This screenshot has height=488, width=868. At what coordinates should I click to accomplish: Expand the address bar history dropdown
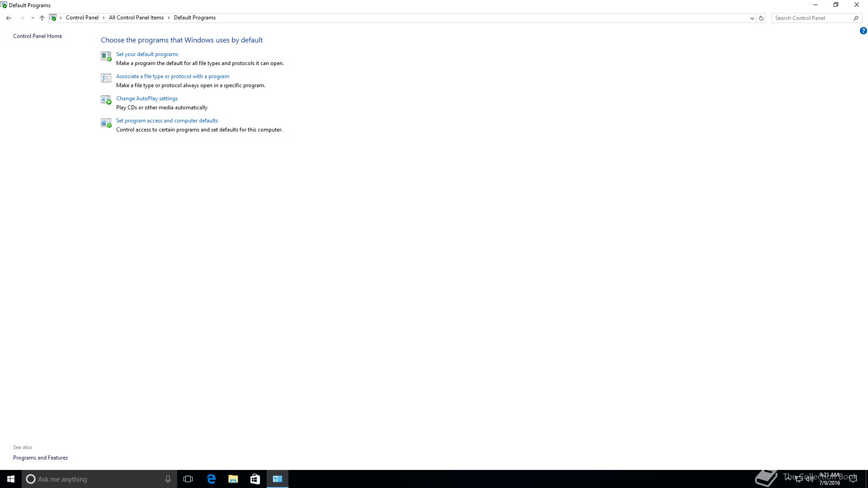pos(752,18)
